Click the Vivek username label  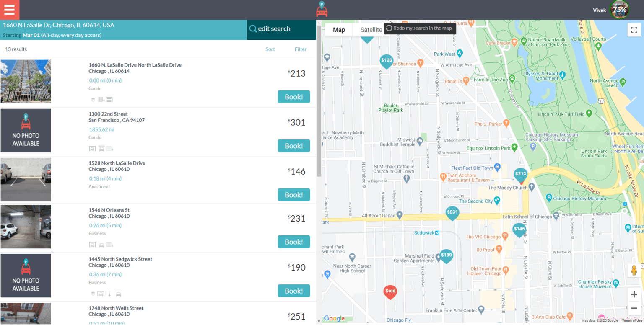[600, 10]
